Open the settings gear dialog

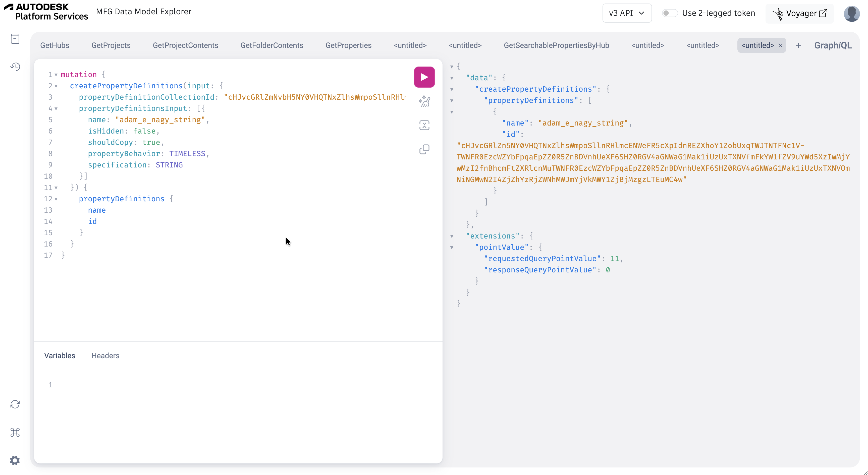[15, 460]
